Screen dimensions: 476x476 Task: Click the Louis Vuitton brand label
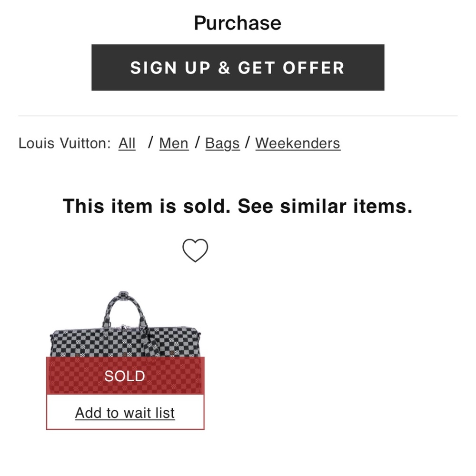pos(64,143)
